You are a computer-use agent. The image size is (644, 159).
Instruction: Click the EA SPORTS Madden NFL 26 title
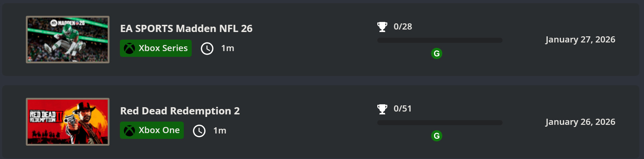pyautogui.click(x=186, y=28)
